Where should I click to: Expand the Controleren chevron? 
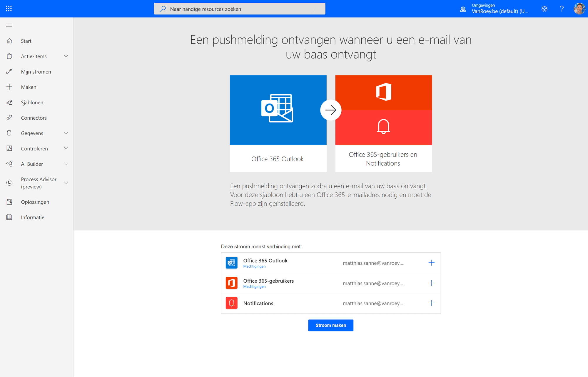click(66, 148)
